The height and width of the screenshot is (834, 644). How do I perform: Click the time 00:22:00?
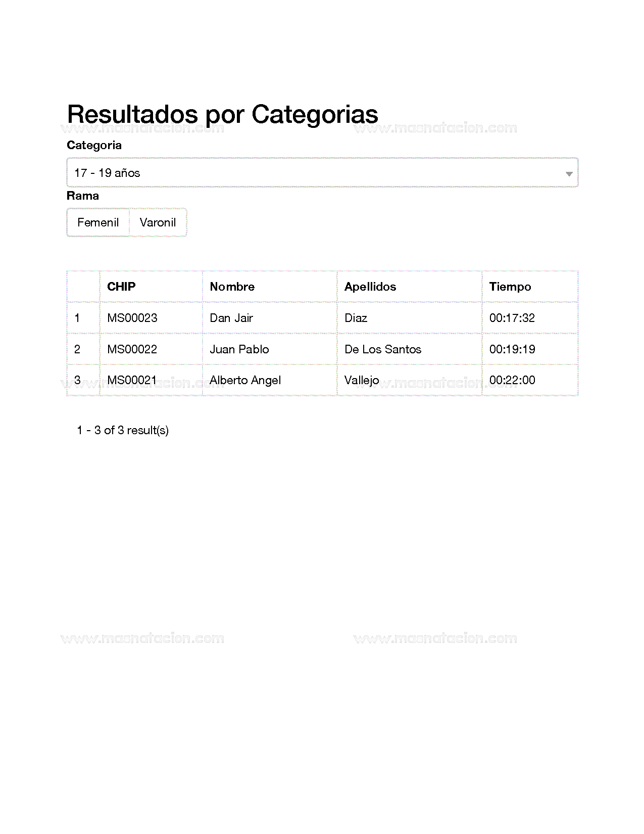tap(512, 380)
